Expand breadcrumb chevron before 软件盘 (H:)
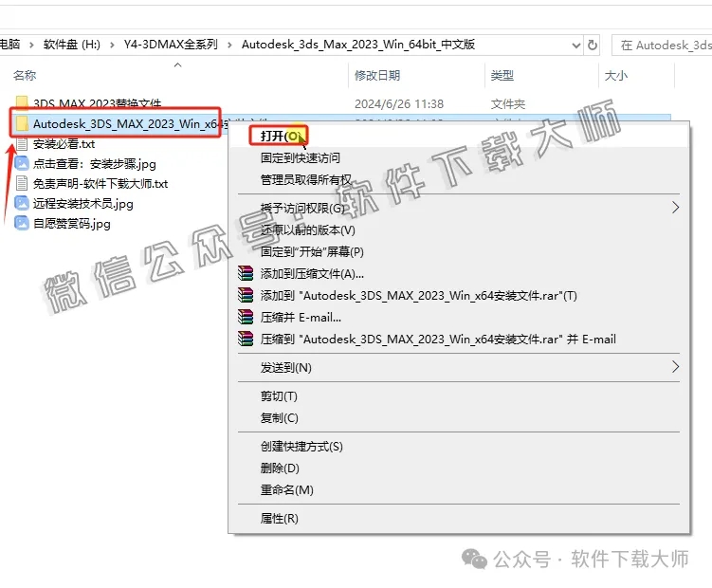Viewport: 712px width, 588px height. (x=31, y=45)
